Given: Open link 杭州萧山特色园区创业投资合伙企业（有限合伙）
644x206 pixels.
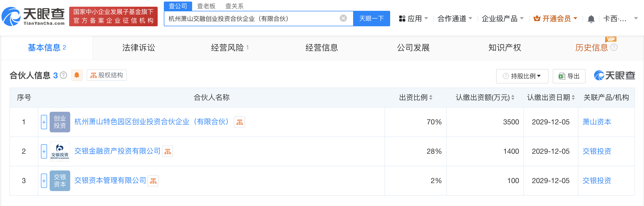Looking at the screenshot, I should [152, 122].
